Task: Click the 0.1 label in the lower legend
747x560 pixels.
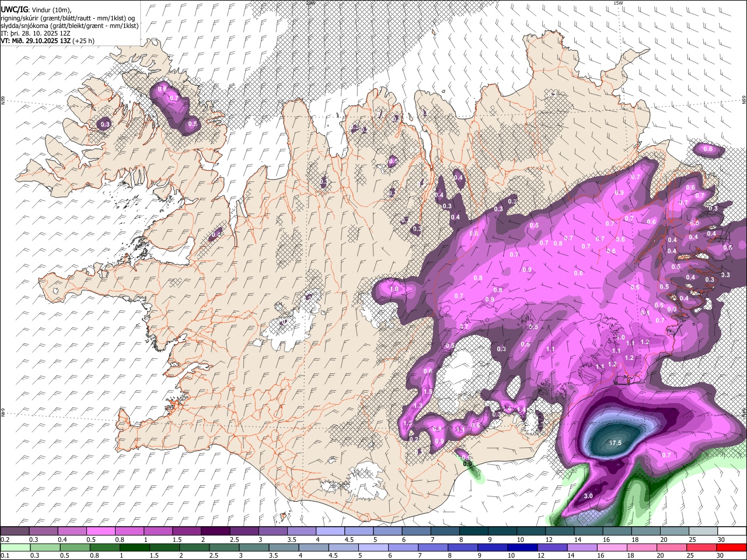Action: point(5,556)
